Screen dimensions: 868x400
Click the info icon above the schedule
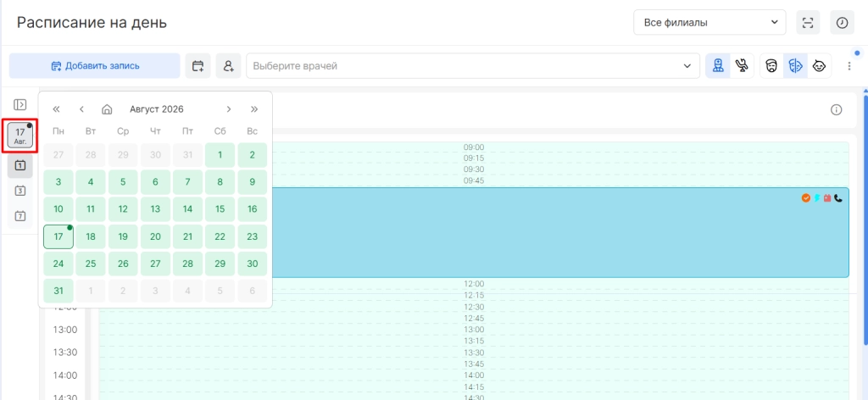(x=837, y=109)
